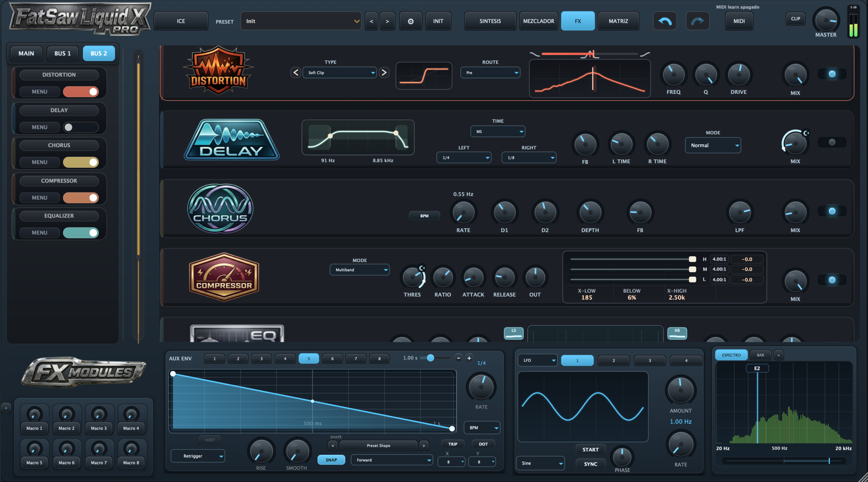Adjust AUX ENV time slider handle
The height and width of the screenshot is (482, 868).
430,358
